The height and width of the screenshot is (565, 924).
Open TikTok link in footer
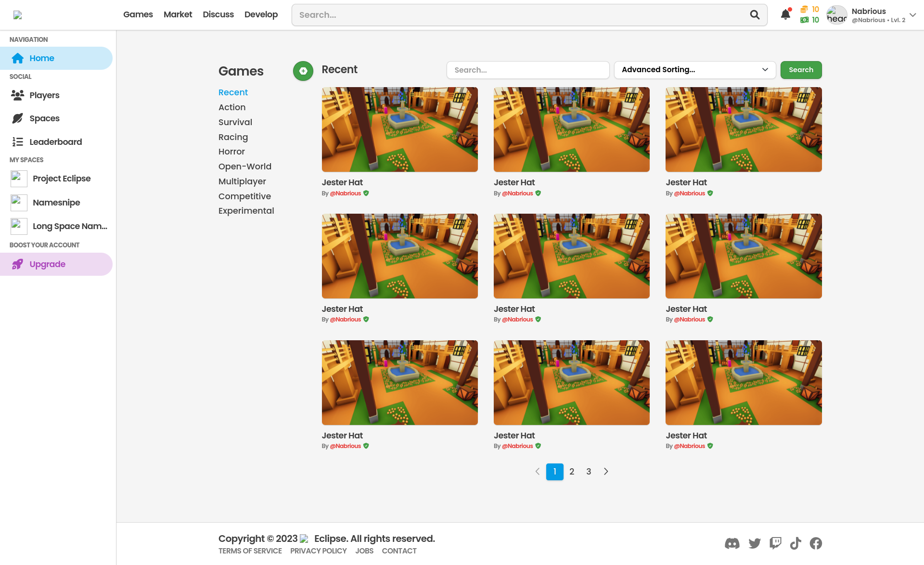tap(796, 543)
